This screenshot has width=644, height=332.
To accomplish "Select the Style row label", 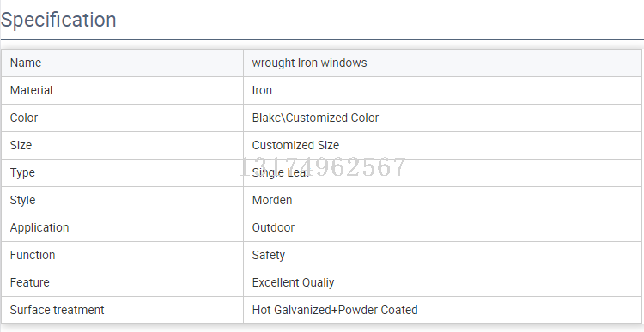I will click(x=22, y=200).
